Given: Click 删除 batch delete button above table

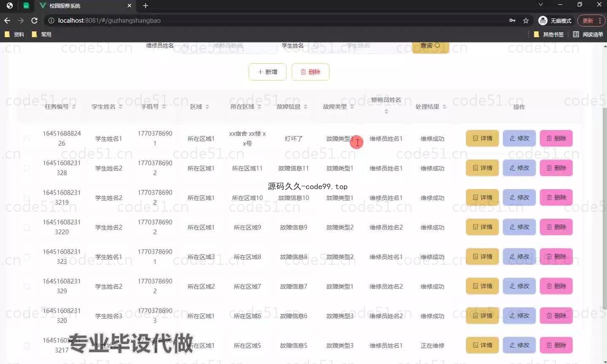Looking at the screenshot, I should tap(310, 72).
